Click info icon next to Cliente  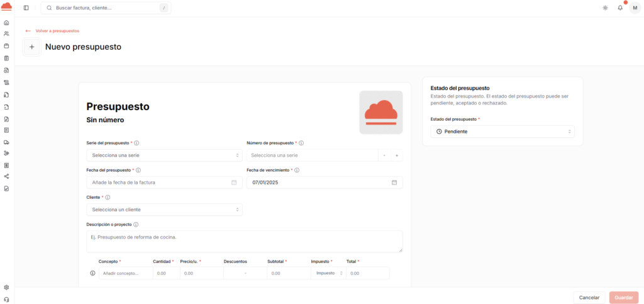[x=108, y=197]
